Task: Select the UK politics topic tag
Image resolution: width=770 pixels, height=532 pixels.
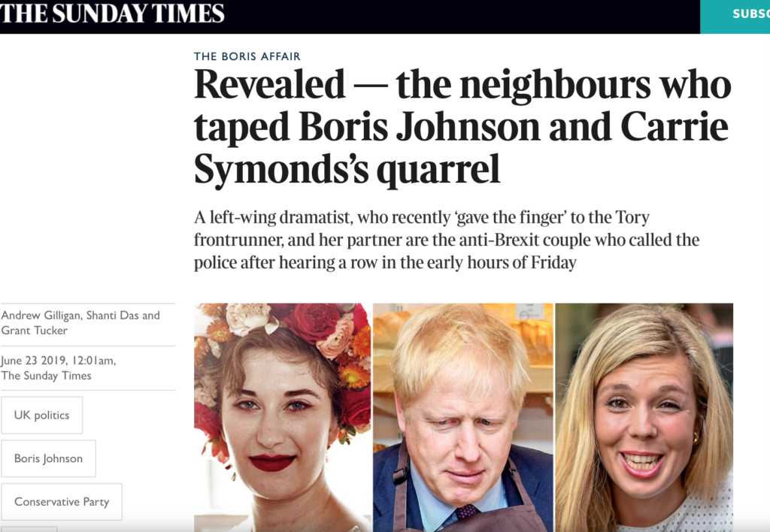Action: (42, 416)
